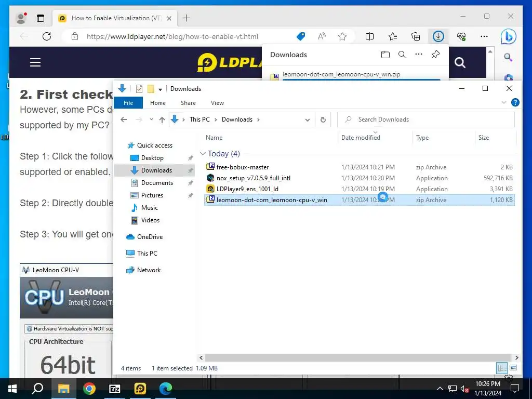Go up one folder level in Explorer
The width and height of the screenshot is (532, 399).
tap(162, 119)
